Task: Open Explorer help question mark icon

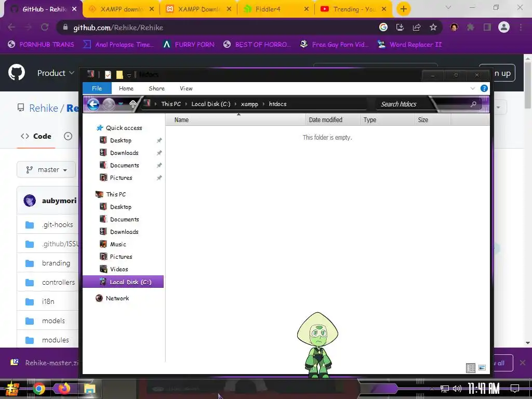Action: coord(484,88)
